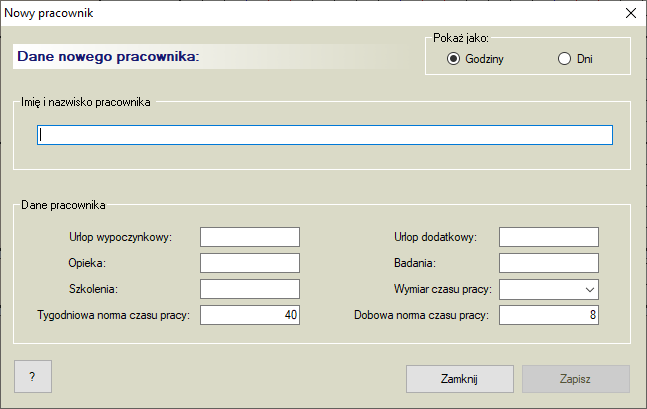
Task: Select the Godziny radio button
Action: tap(453, 59)
